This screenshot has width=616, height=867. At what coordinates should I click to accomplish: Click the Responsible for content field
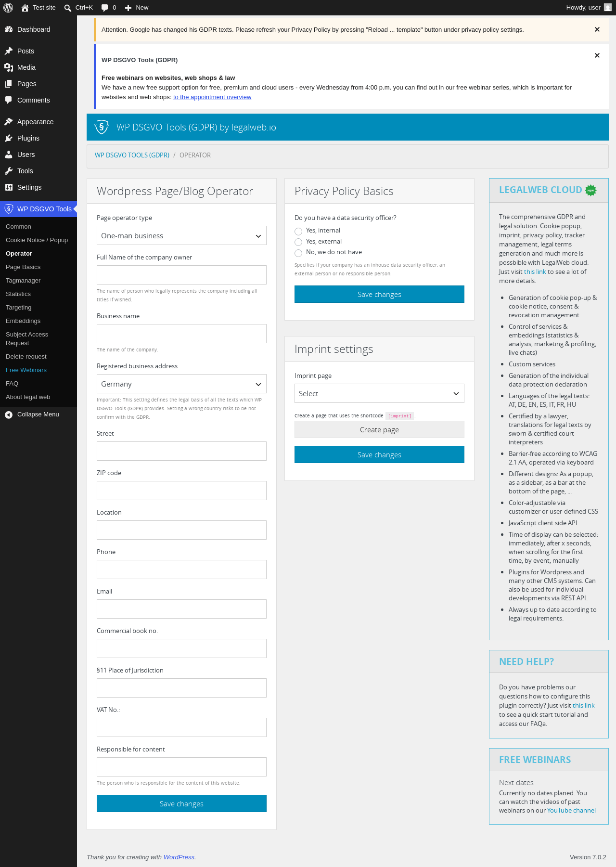tap(181, 767)
